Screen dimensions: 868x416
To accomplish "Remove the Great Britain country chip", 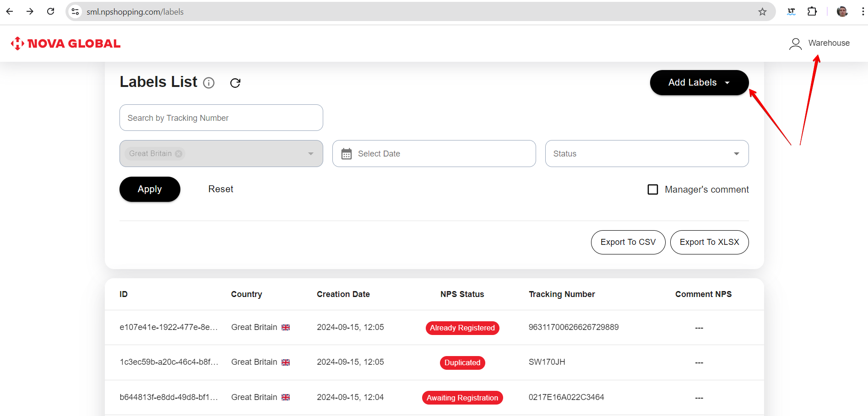I will click(179, 154).
